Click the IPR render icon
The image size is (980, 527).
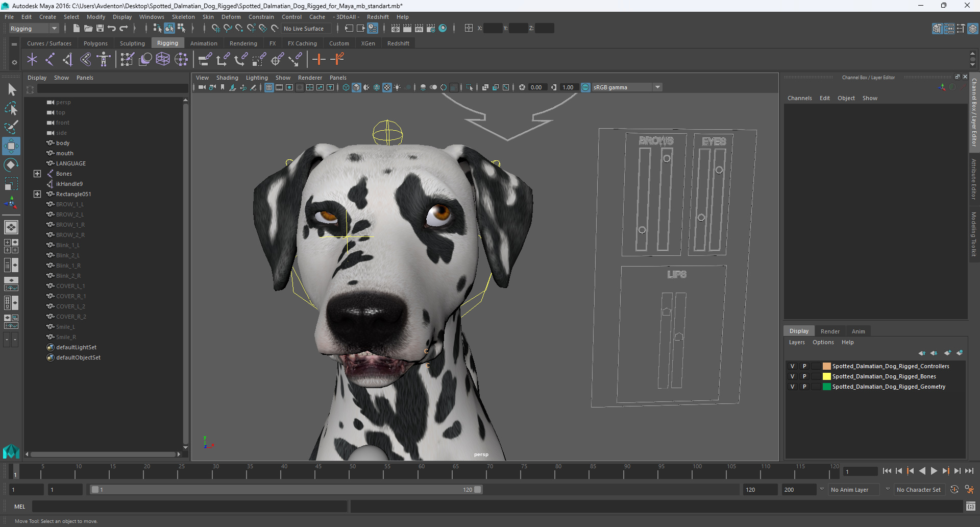coord(419,29)
